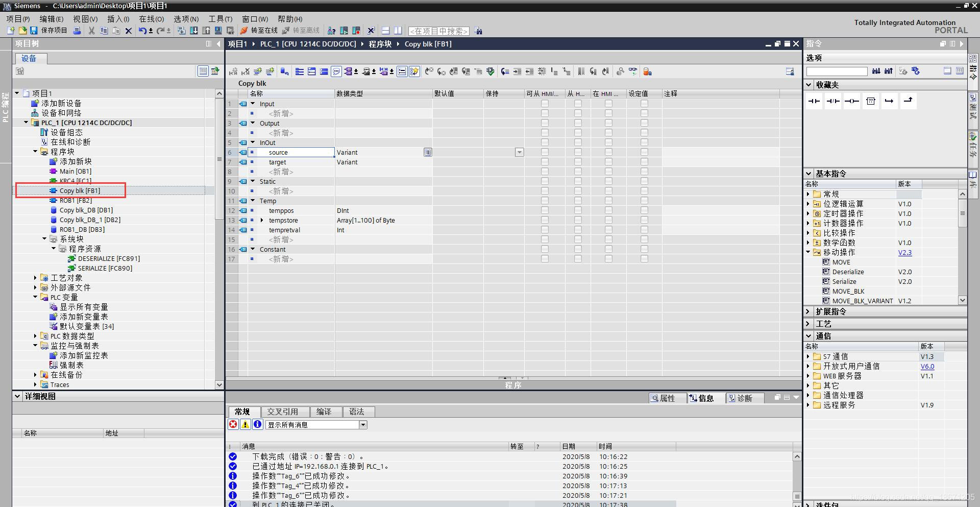
Task: Check setpoint box for target row
Action: [644, 162]
